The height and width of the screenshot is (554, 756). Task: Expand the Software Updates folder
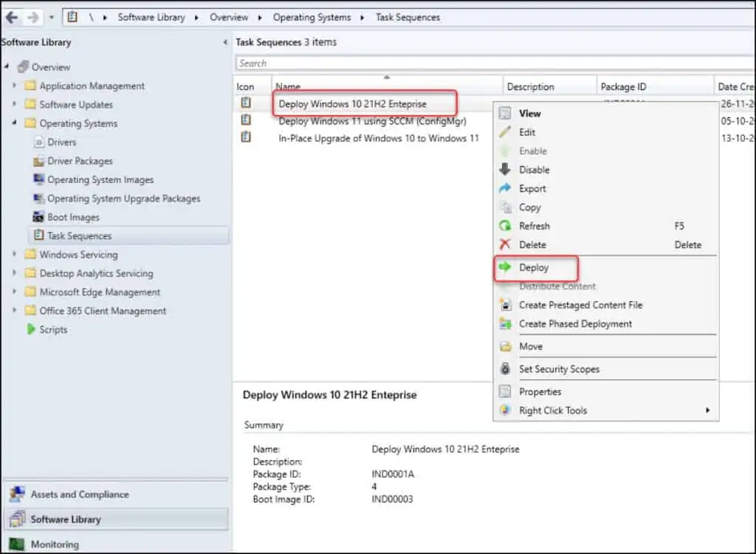[15, 104]
